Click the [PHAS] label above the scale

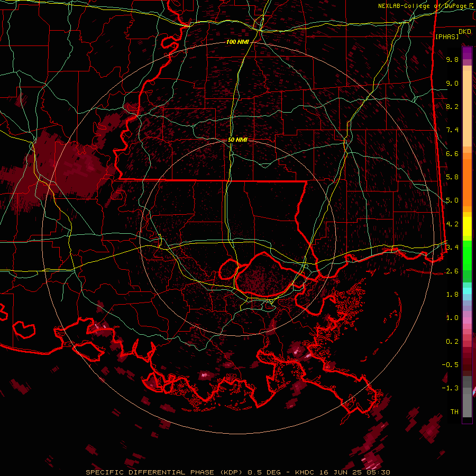447,37
